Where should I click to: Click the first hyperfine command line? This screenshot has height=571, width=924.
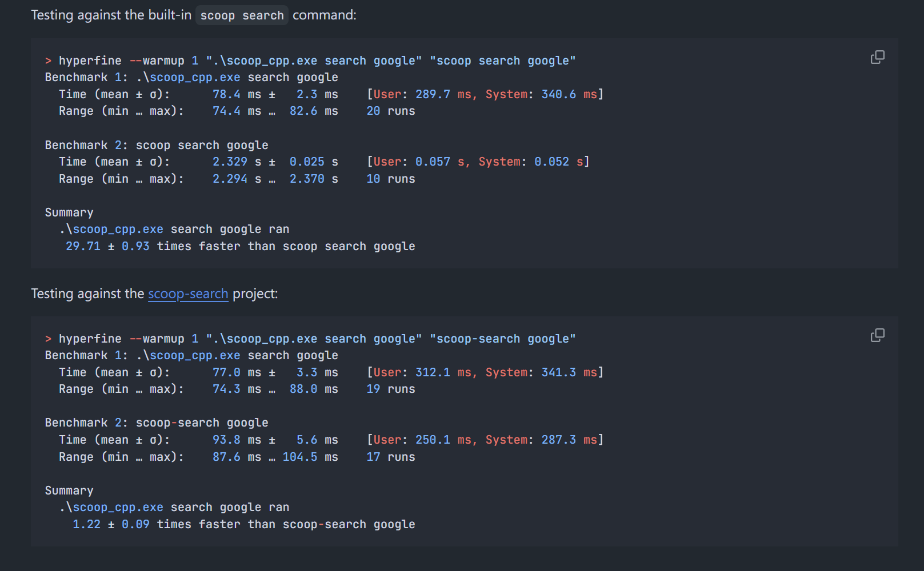pos(310,61)
